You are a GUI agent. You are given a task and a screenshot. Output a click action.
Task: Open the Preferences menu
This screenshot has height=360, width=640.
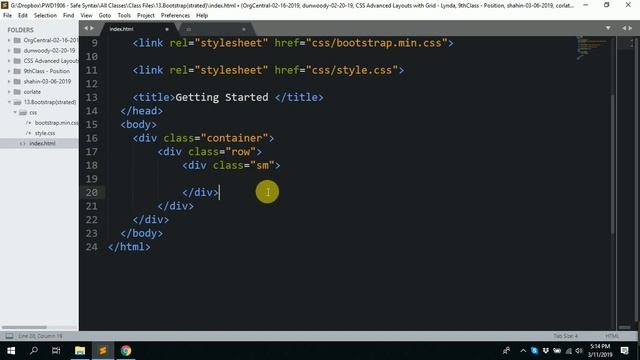pyautogui.click(x=175, y=16)
